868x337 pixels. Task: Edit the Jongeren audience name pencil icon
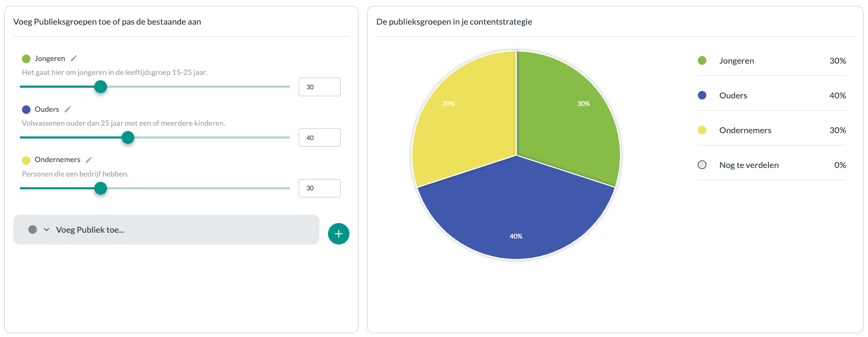pos(74,58)
